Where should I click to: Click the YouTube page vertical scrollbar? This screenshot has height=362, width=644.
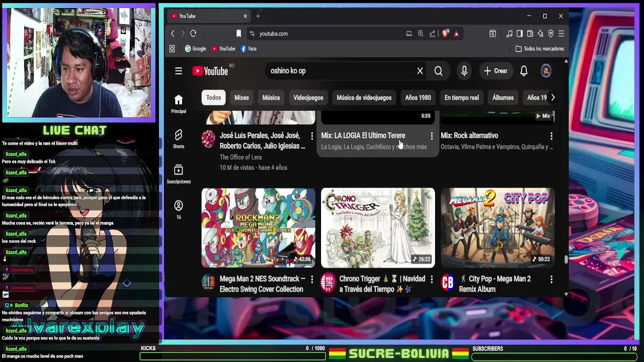click(x=566, y=259)
